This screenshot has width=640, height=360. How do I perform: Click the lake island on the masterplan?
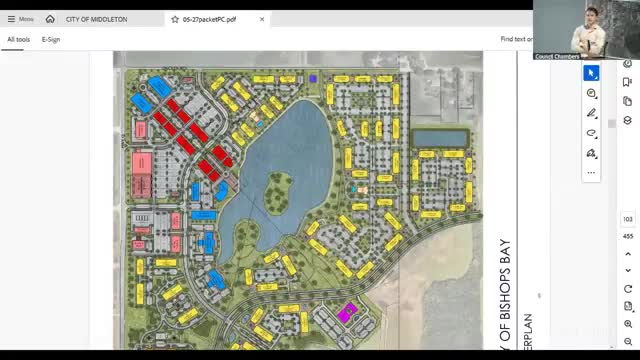click(x=278, y=193)
